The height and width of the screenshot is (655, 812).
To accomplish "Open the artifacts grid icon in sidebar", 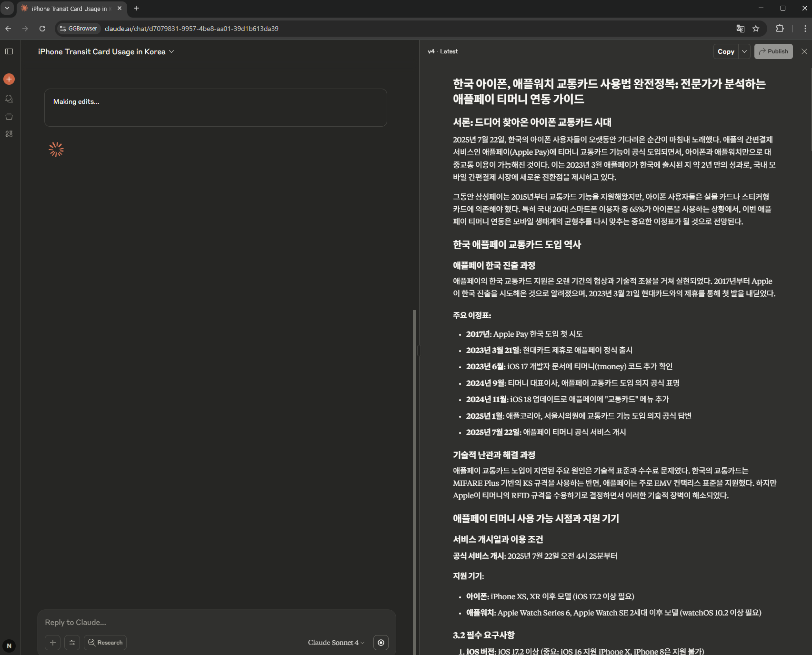I will click(x=9, y=134).
